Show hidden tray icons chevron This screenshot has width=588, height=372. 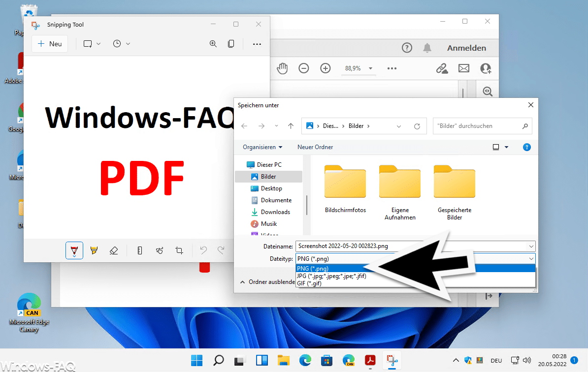click(x=456, y=360)
